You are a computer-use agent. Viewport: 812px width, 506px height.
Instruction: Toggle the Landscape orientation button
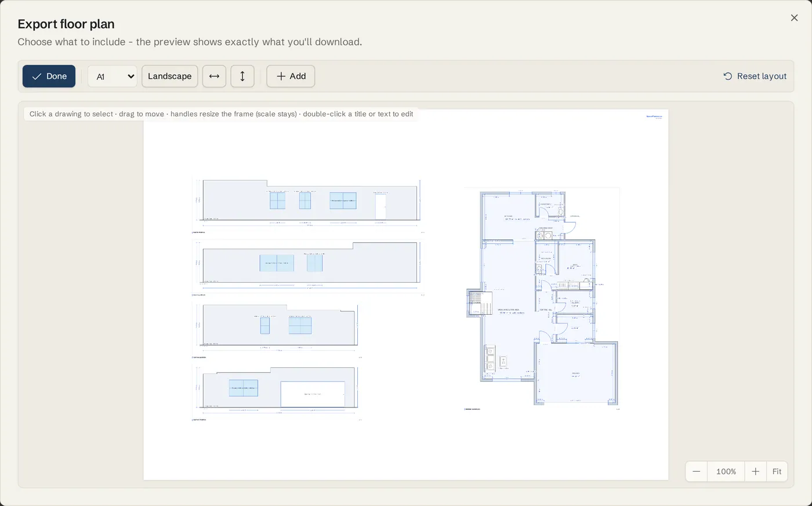[169, 76]
